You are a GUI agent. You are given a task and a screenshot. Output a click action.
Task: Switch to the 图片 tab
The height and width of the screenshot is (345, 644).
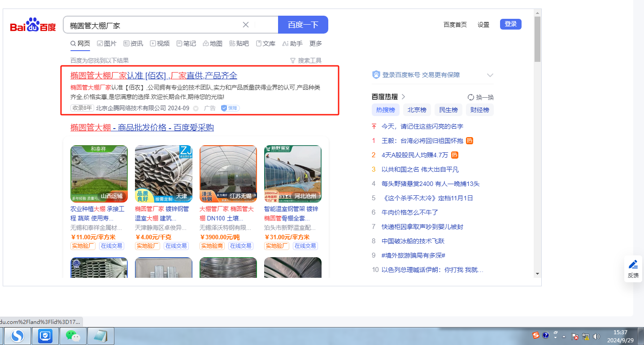(106, 43)
